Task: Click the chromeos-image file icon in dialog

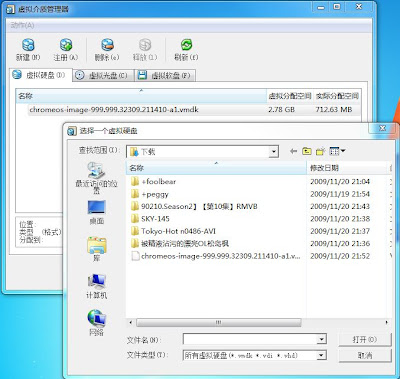Action: coord(135,256)
